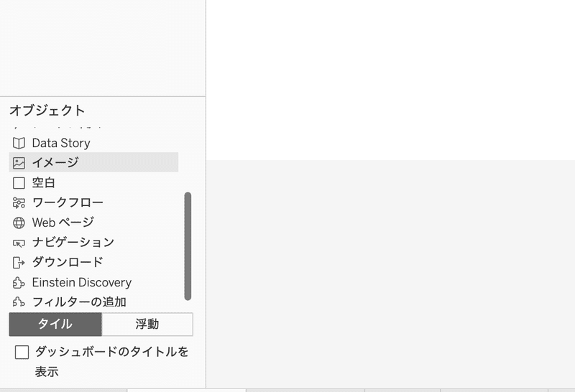Click the ダウンロード export icon

[19, 262]
